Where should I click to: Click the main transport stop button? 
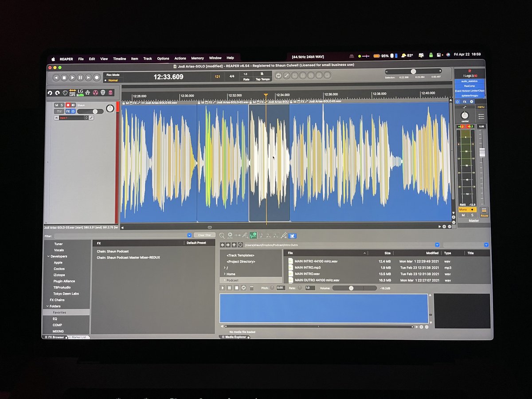64,78
